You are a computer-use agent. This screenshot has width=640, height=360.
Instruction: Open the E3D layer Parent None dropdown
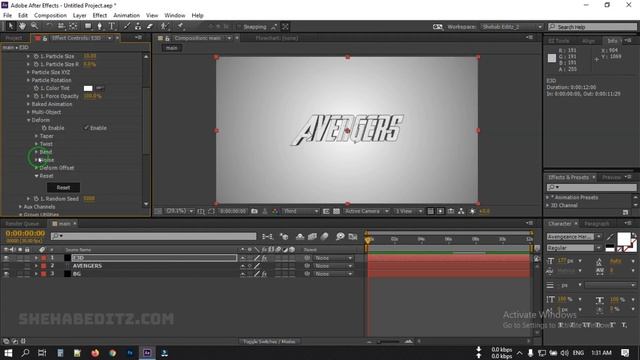[333, 258]
